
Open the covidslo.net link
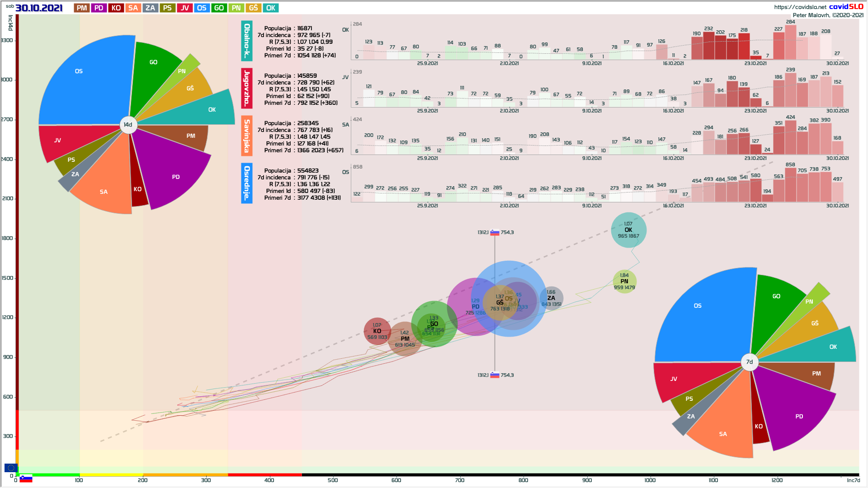800,7
